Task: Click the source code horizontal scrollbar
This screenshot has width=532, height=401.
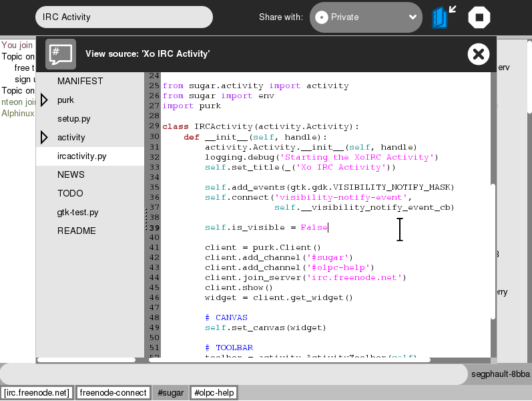Action: [x=290, y=360]
